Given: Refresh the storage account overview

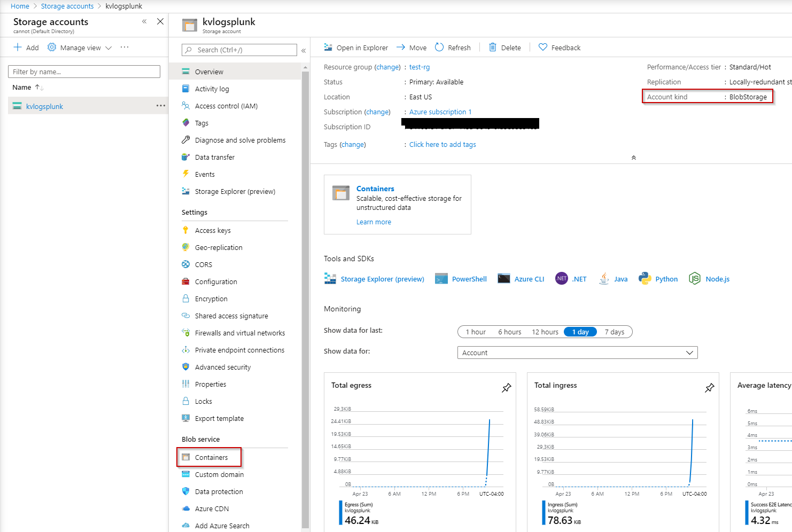Looking at the screenshot, I should click(453, 48).
